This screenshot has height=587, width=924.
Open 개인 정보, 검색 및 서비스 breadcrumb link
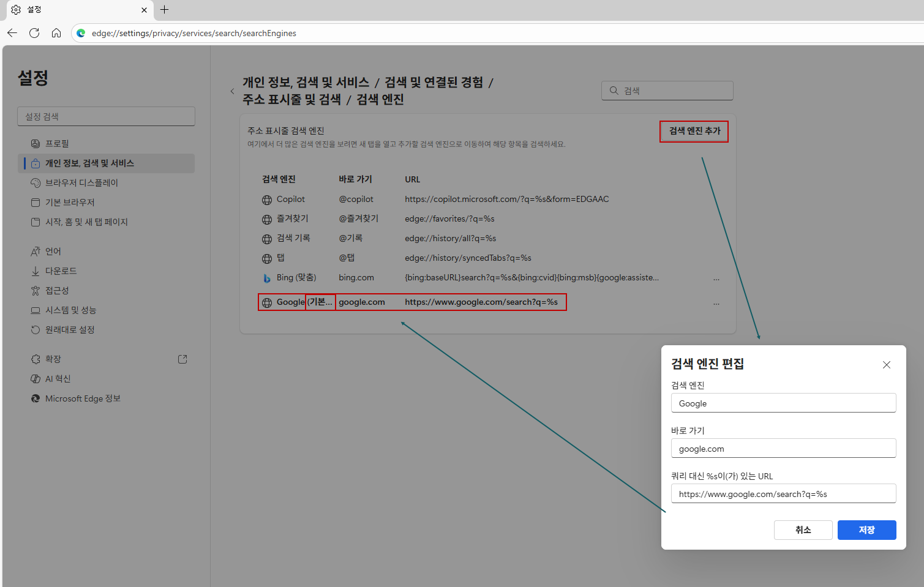pyautogui.click(x=306, y=82)
